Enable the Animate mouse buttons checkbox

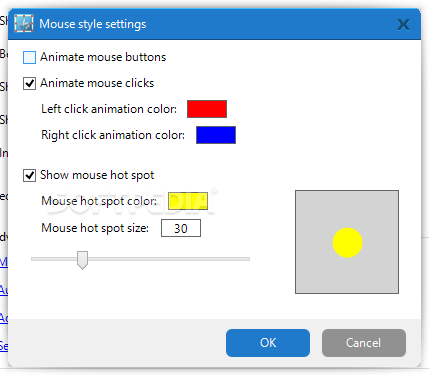(x=29, y=57)
